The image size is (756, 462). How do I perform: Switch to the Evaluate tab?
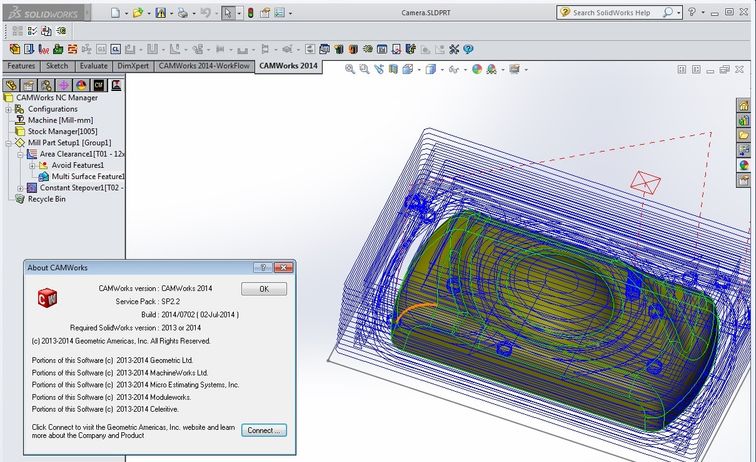[94, 66]
